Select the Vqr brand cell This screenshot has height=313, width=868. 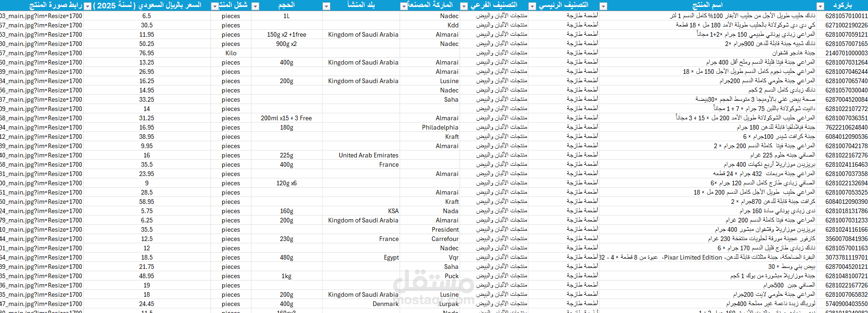coord(454,257)
